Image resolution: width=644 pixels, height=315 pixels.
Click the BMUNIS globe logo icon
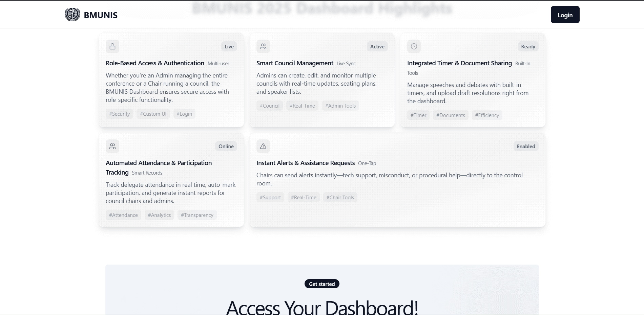[72, 15]
